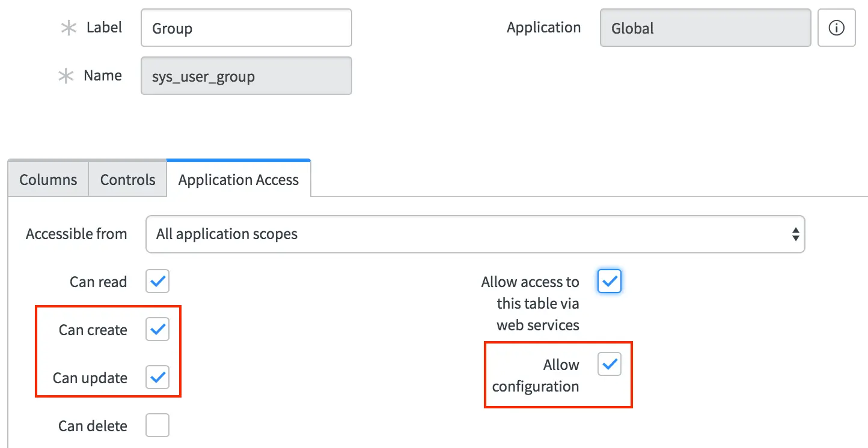Switch to the Columns tab
Screen dimensions: 868x448
point(48,180)
